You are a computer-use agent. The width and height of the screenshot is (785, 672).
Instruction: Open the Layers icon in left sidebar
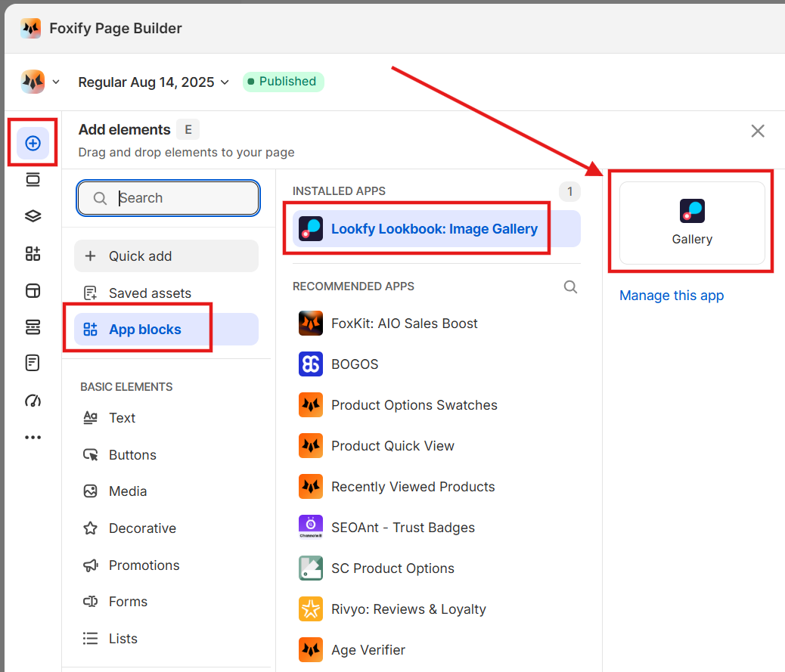(x=33, y=216)
